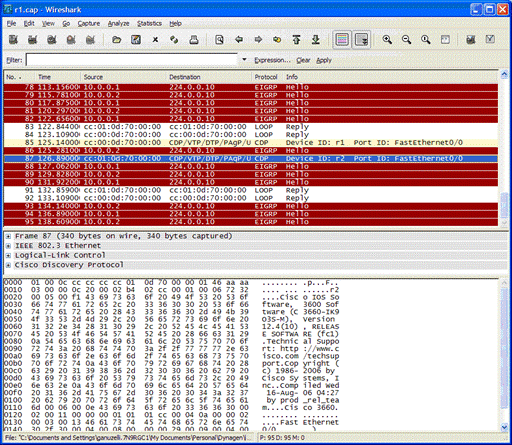Select packet 78 EIGRP Hello row

[x=251, y=87]
